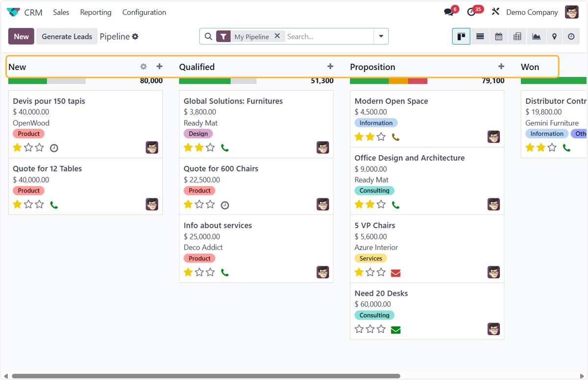Click the Generate Leads button
588x380 pixels.
67,36
